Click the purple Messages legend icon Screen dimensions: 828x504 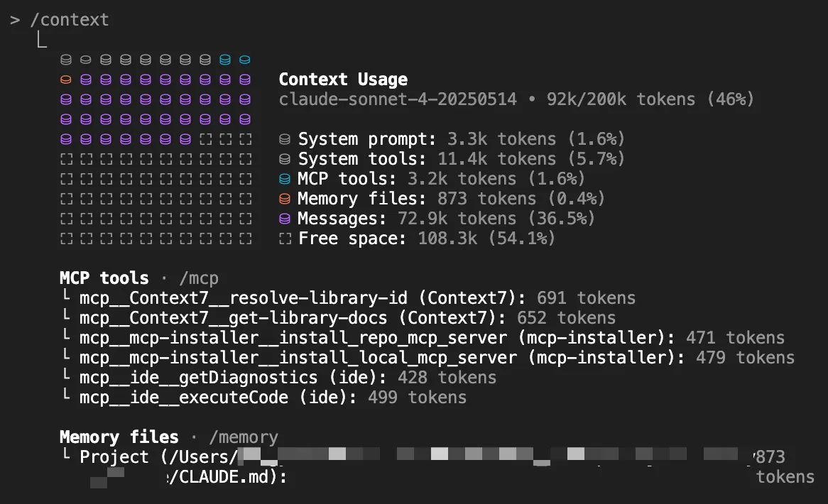(285, 219)
